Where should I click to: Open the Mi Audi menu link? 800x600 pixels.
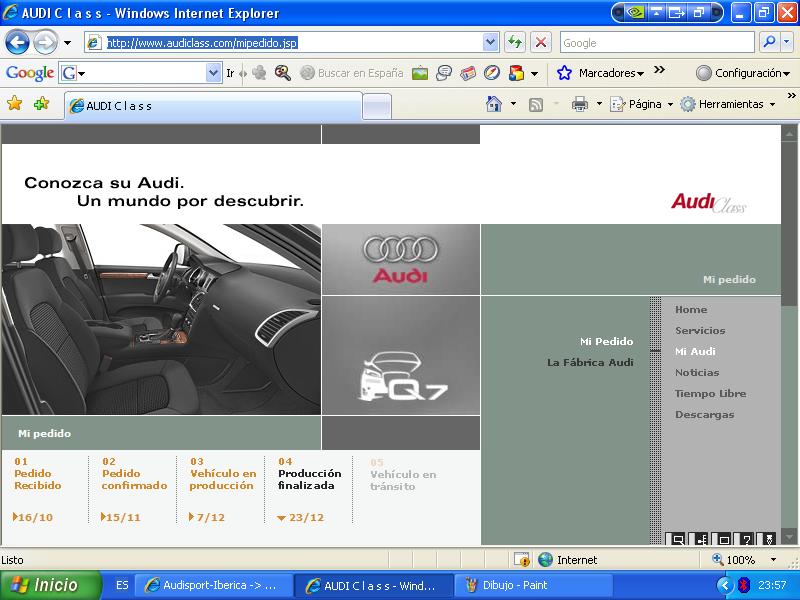coord(695,352)
